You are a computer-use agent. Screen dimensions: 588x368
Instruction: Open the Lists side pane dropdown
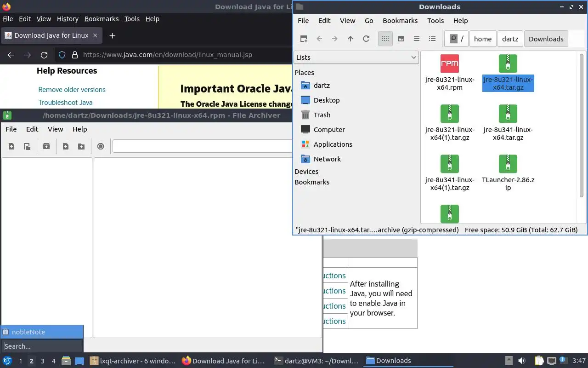pos(356,57)
